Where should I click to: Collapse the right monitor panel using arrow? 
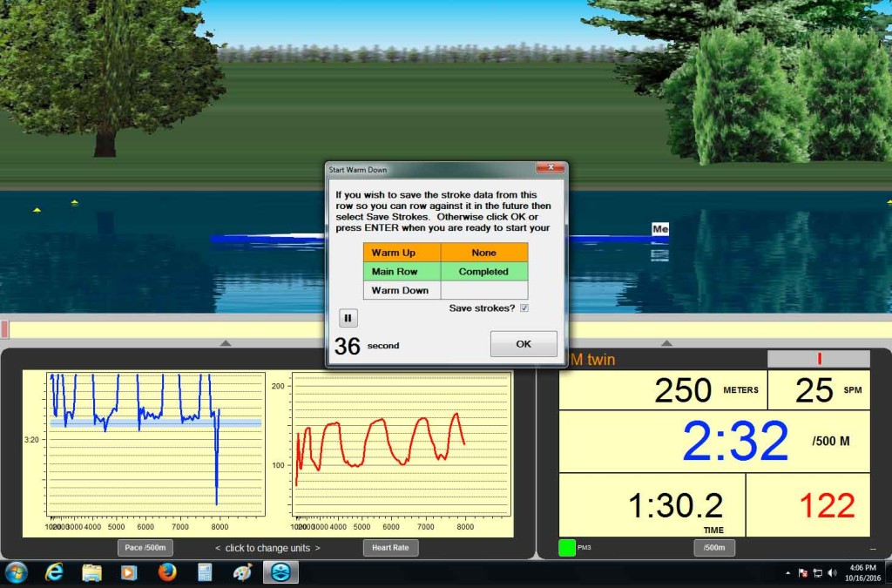coord(666,343)
